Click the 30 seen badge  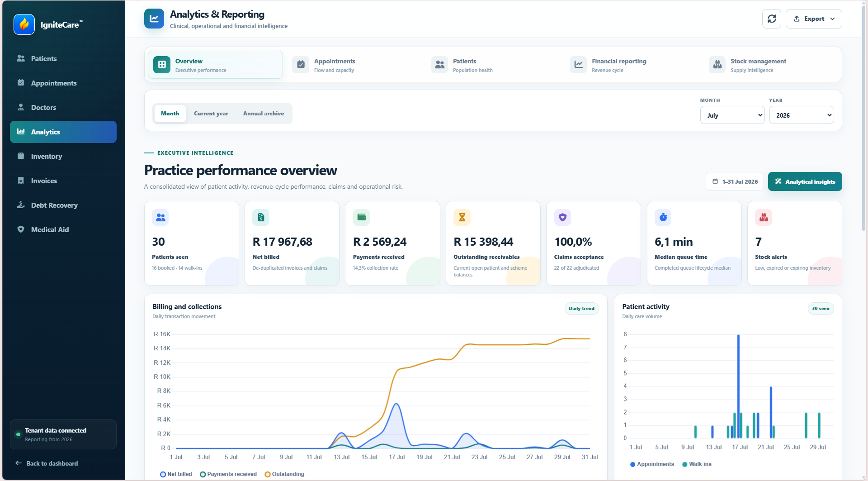tap(821, 309)
